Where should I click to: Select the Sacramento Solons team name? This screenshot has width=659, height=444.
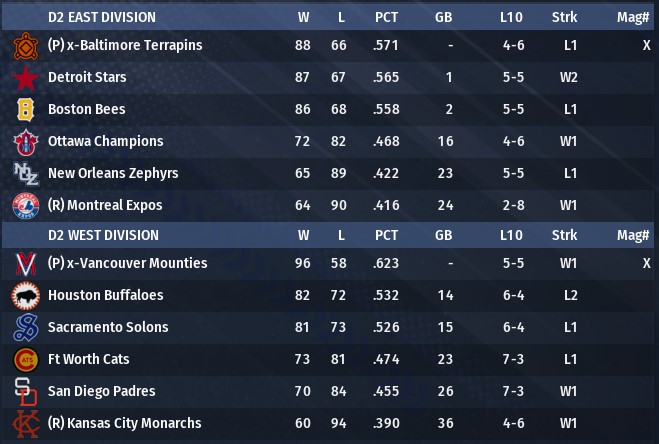pyautogui.click(x=108, y=327)
